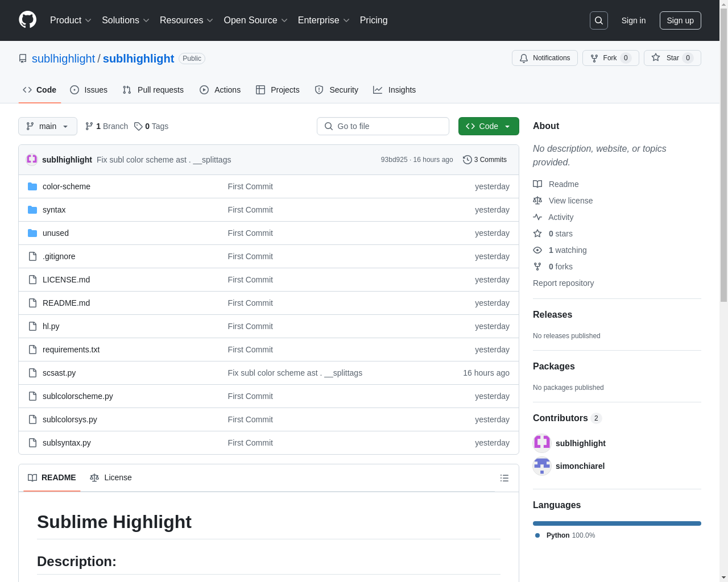Expand the Open Source menu

256,20
